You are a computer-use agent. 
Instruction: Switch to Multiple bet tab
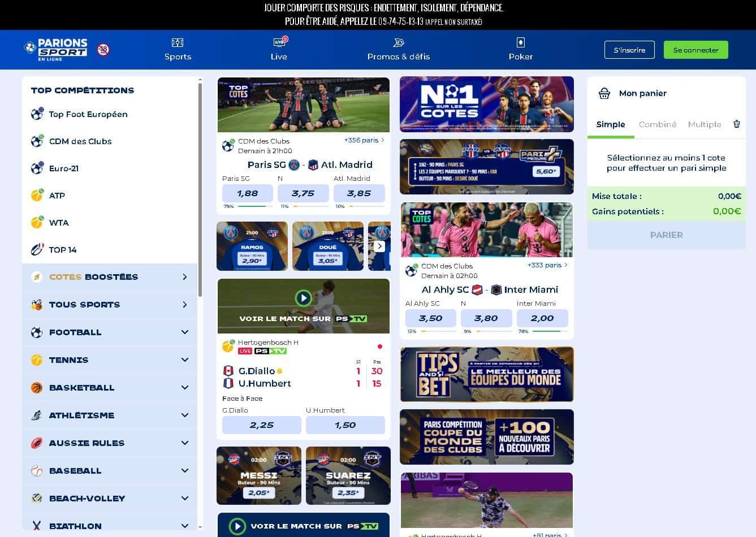(705, 124)
